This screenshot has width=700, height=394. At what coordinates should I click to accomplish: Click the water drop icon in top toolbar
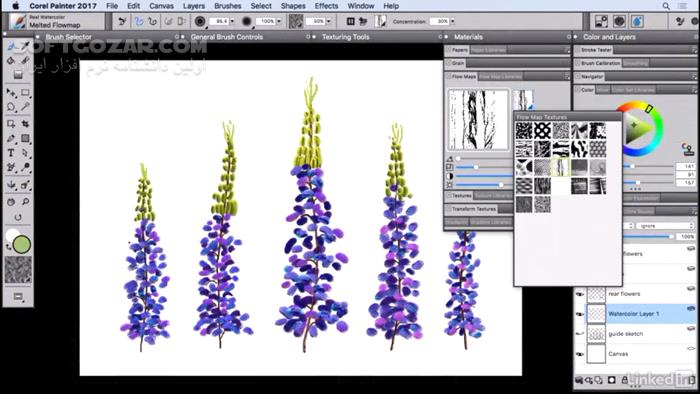coord(637,21)
